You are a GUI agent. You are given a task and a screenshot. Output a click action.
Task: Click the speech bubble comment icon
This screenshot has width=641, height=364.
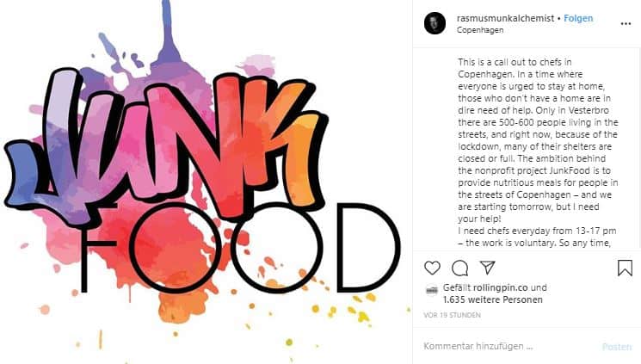click(x=460, y=268)
